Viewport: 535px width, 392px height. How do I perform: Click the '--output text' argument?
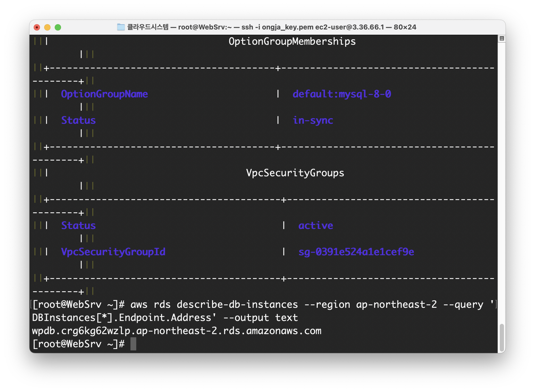[260, 318]
